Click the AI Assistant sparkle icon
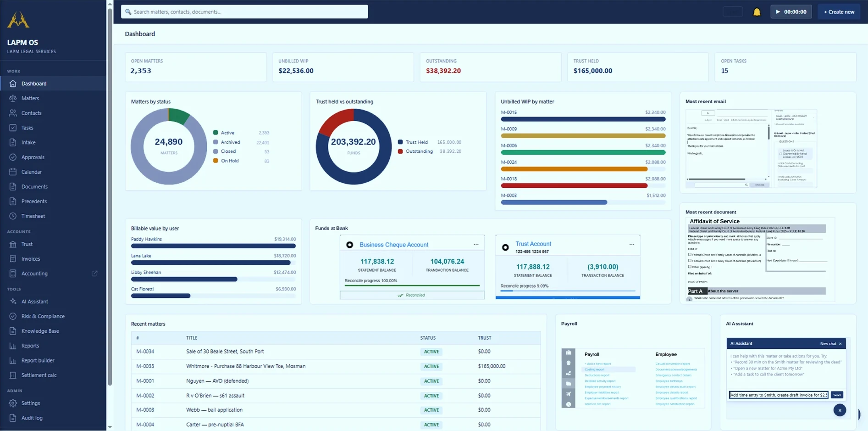 point(13,302)
